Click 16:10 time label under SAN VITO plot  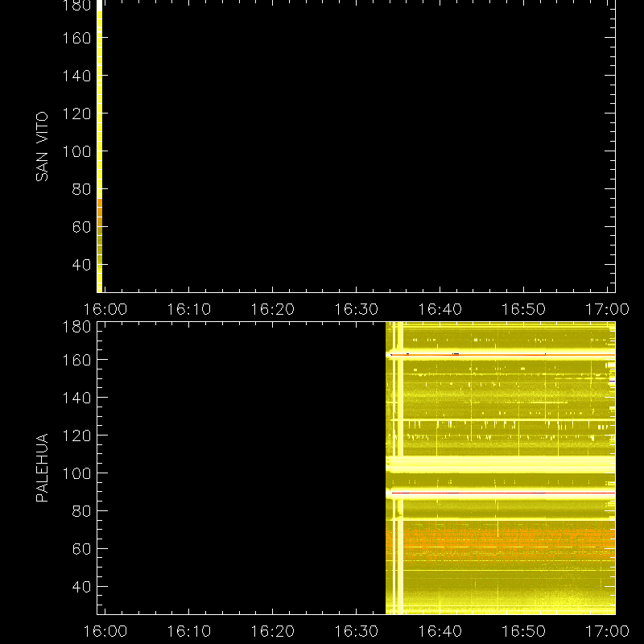point(189,309)
